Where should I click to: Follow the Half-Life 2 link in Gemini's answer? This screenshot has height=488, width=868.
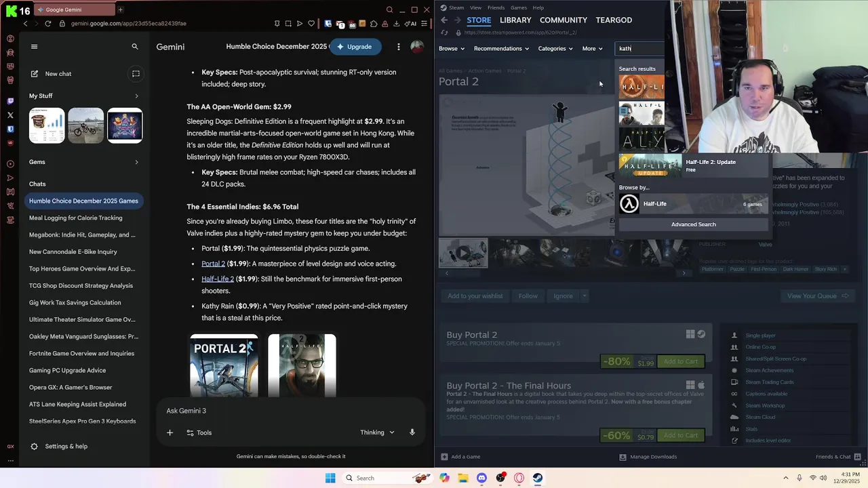coord(218,279)
